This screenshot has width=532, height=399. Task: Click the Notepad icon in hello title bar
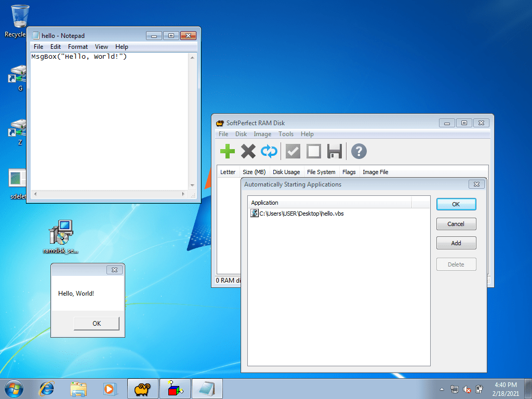pyautogui.click(x=35, y=36)
